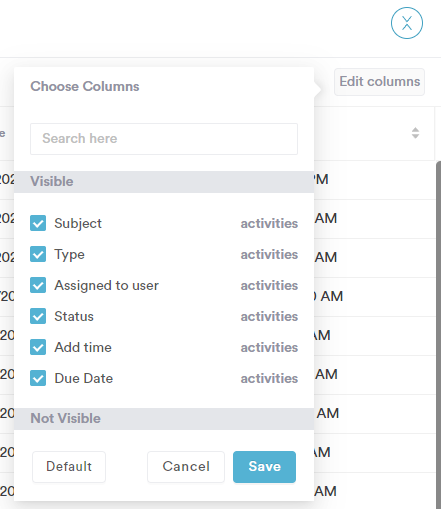Click the Subject column label
This screenshot has width=441, height=509.
(x=78, y=223)
